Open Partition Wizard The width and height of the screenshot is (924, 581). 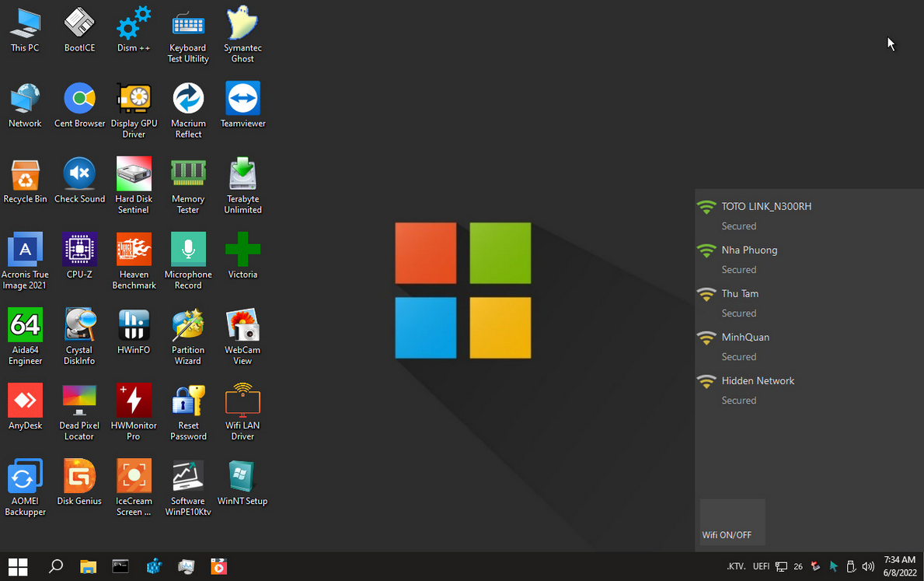click(188, 337)
